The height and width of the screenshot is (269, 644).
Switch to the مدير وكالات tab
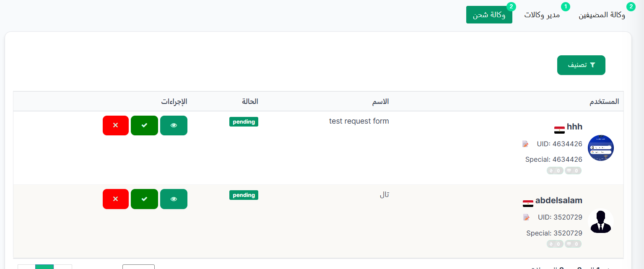542,15
